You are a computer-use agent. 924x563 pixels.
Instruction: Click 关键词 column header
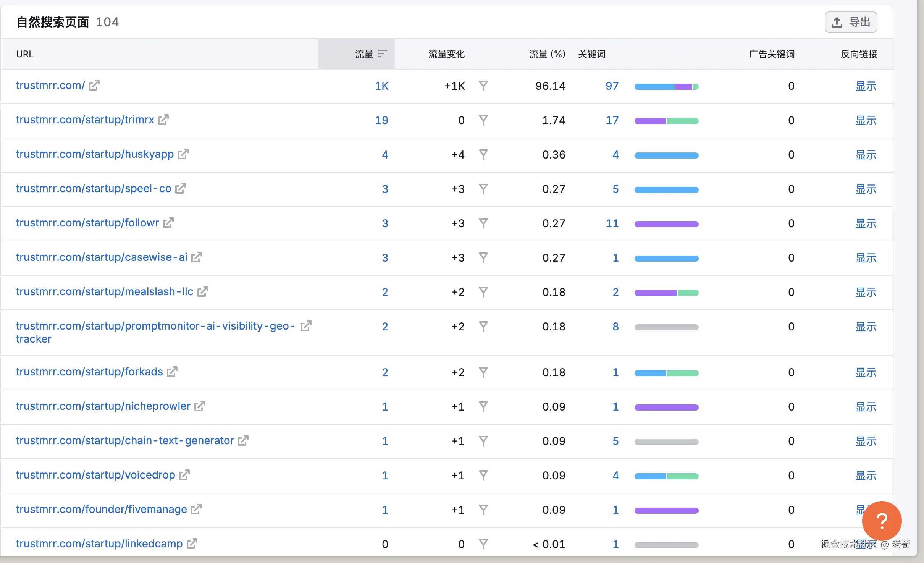point(591,54)
